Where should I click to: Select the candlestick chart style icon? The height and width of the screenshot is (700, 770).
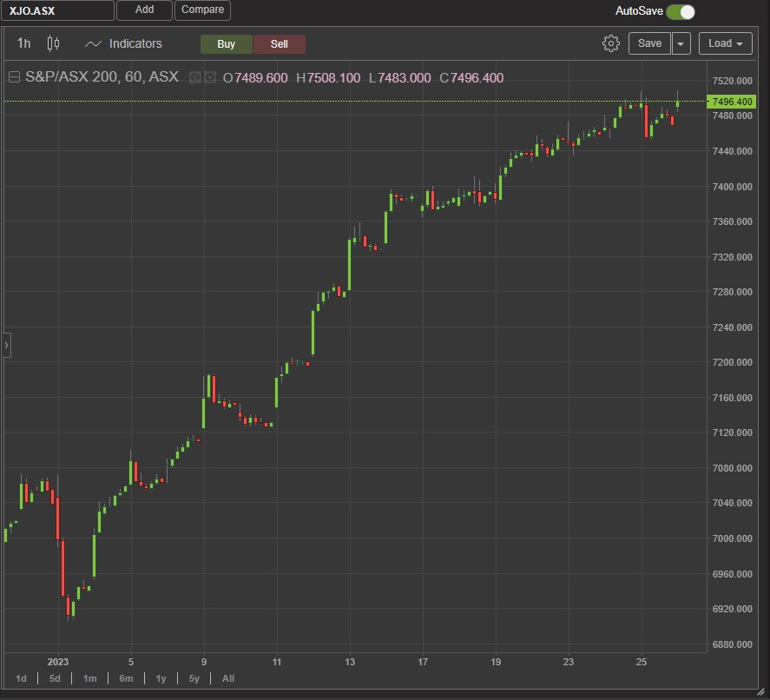coord(52,43)
